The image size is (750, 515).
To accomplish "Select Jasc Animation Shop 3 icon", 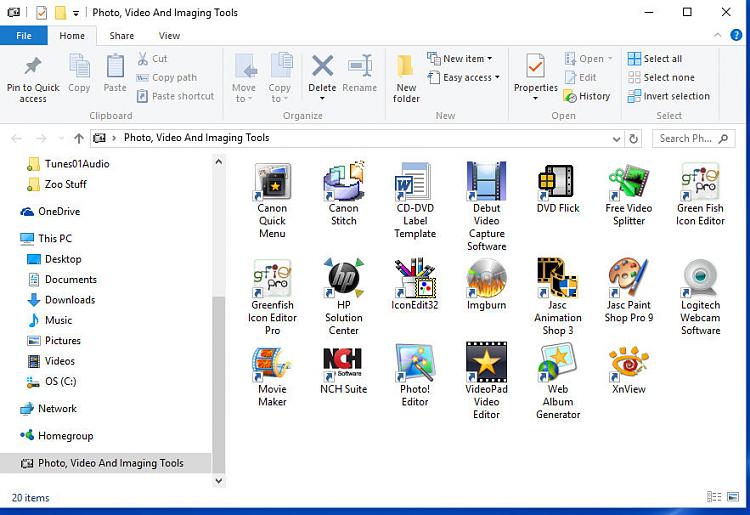I will point(557,278).
